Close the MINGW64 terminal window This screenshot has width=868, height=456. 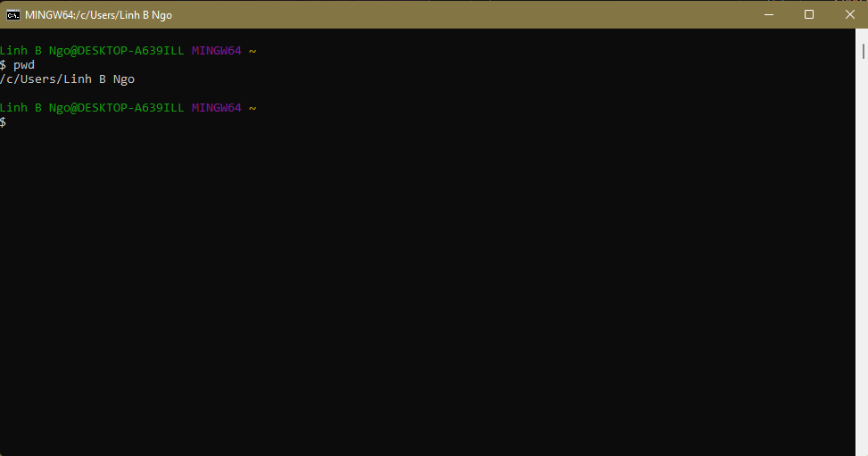[850, 14]
